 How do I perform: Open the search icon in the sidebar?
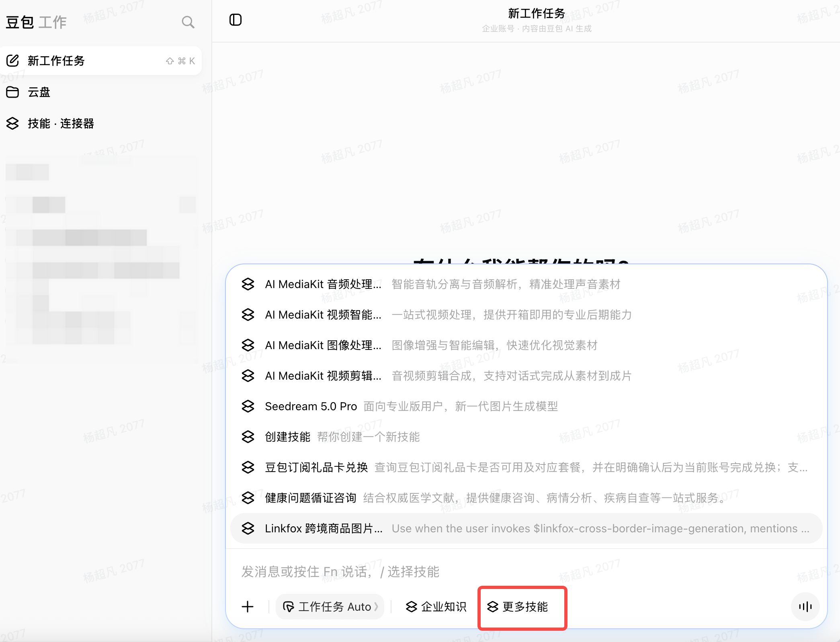pyautogui.click(x=188, y=22)
